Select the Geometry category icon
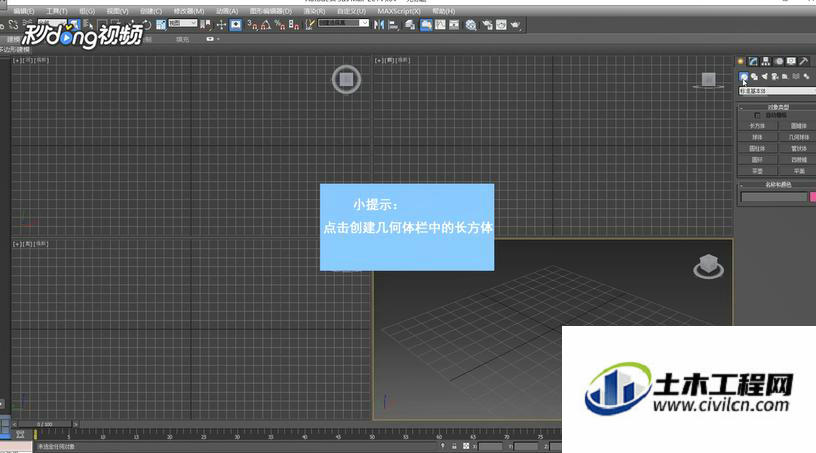816x453 pixels. coord(744,77)
